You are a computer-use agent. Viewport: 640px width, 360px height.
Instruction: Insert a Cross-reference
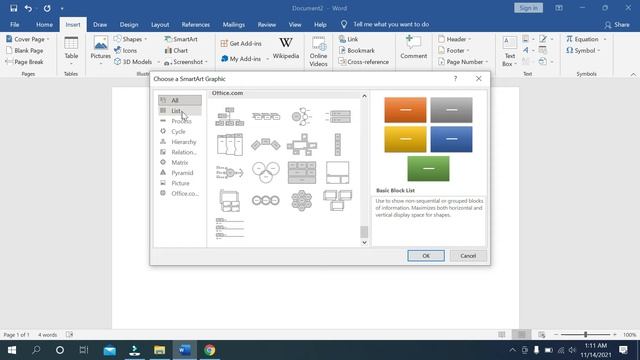click(x=364, y=62)
